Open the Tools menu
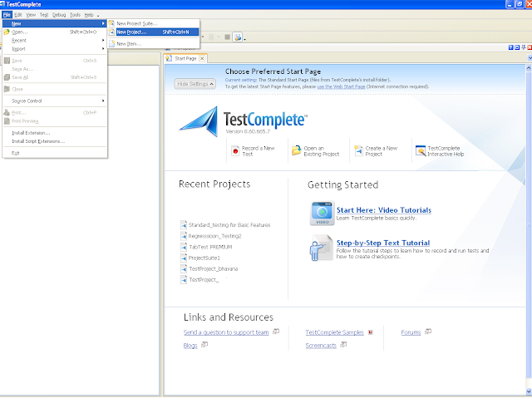 76,15
